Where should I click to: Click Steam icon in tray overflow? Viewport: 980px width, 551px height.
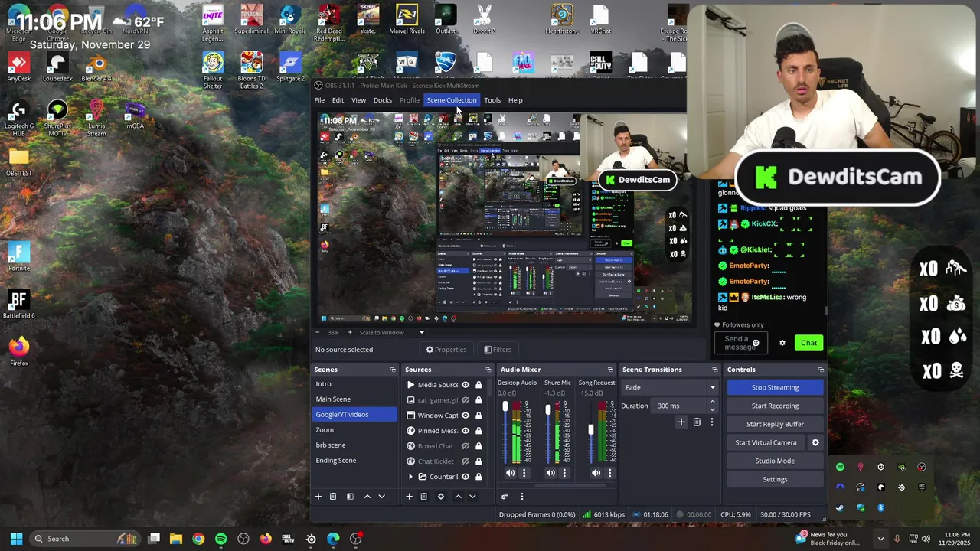tap(840, 507)
